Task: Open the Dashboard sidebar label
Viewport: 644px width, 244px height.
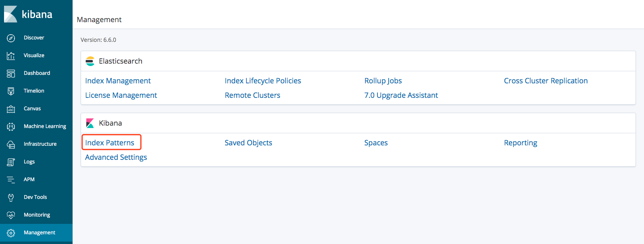Action: (37, 73)
